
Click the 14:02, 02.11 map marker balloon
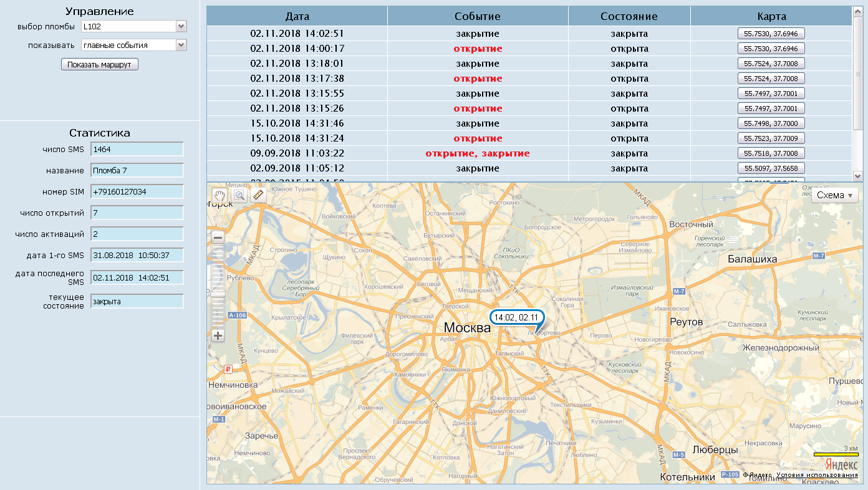(516, 317)
